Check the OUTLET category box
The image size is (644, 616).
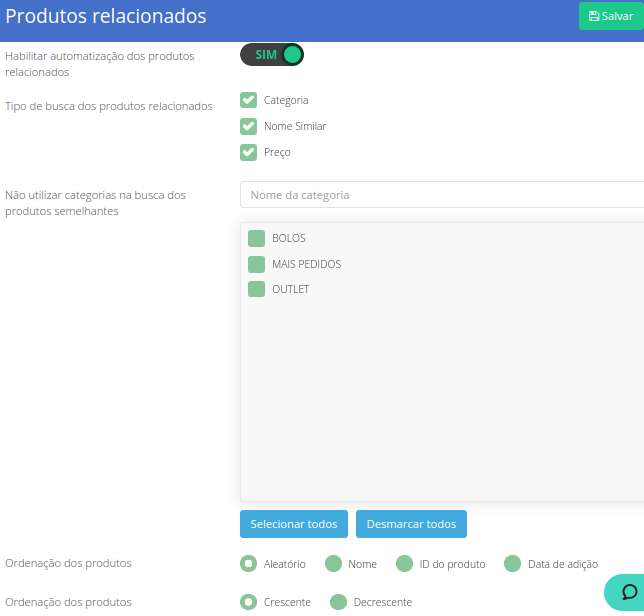click(256, 289)
